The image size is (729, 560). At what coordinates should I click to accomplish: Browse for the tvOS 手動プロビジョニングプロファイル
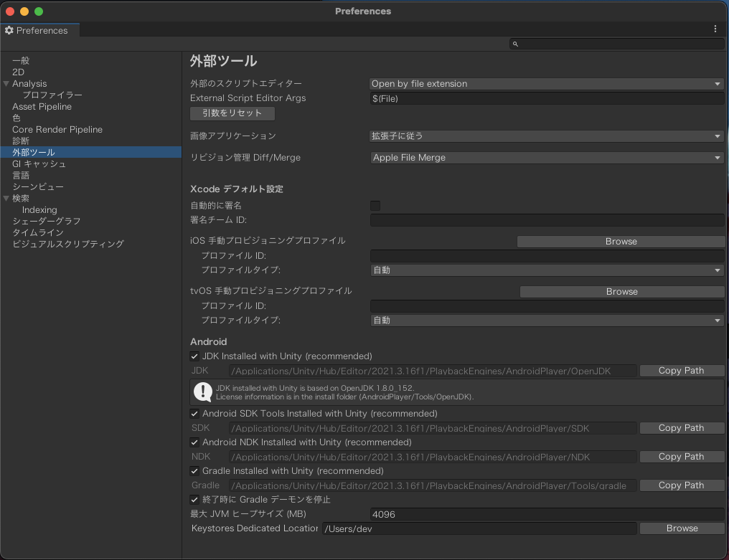[x=621, y=292]
